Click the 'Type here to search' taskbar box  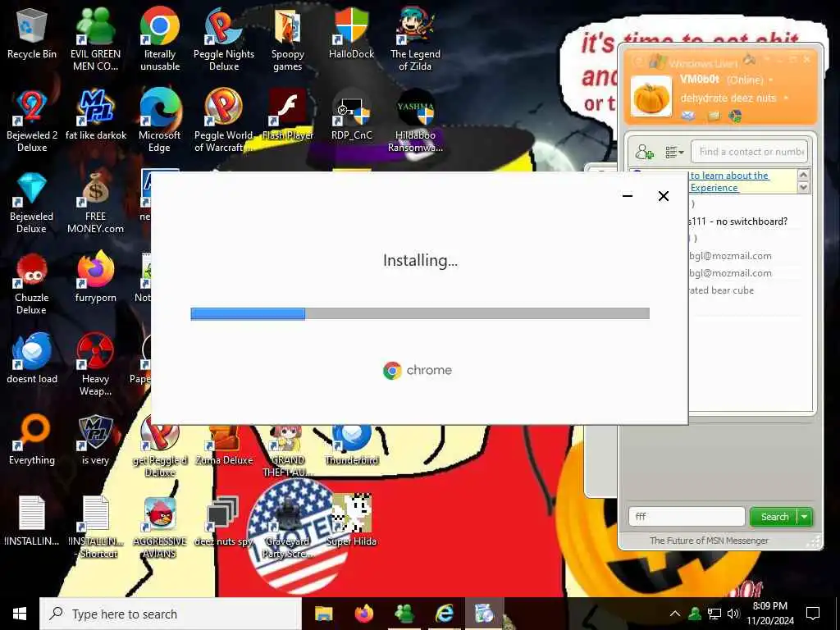[x=171, y=614]
